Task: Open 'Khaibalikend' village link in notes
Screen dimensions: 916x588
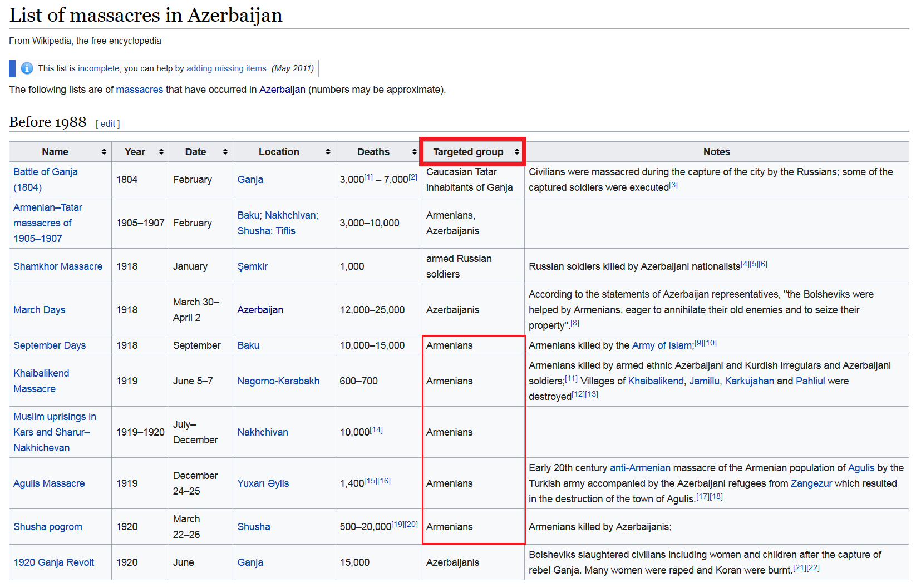Action: click(656, 381)
